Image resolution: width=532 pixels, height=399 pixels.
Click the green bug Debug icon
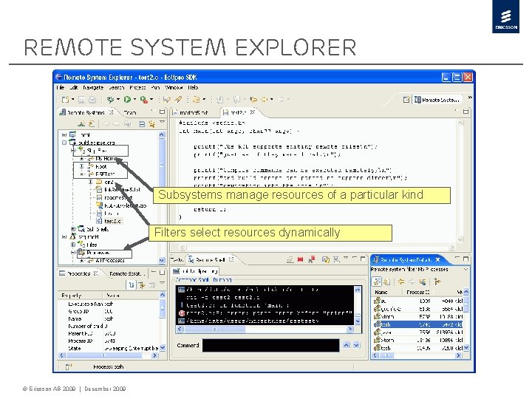110,100
